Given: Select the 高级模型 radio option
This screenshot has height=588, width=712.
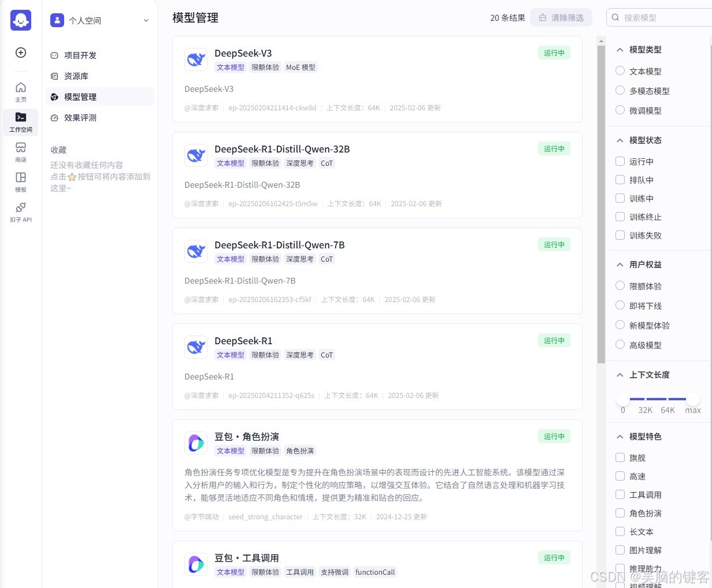Looking at the screenshot, I should click(620, 344).
